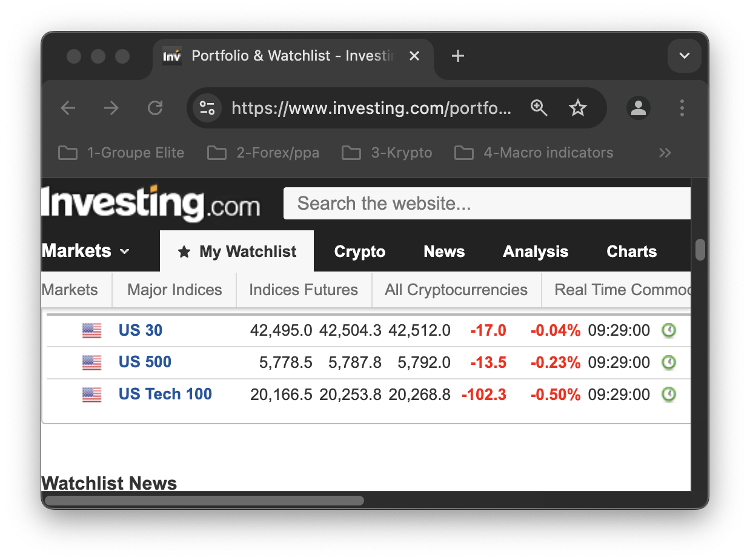Bookmark this page with star icon

pos(578,108)
